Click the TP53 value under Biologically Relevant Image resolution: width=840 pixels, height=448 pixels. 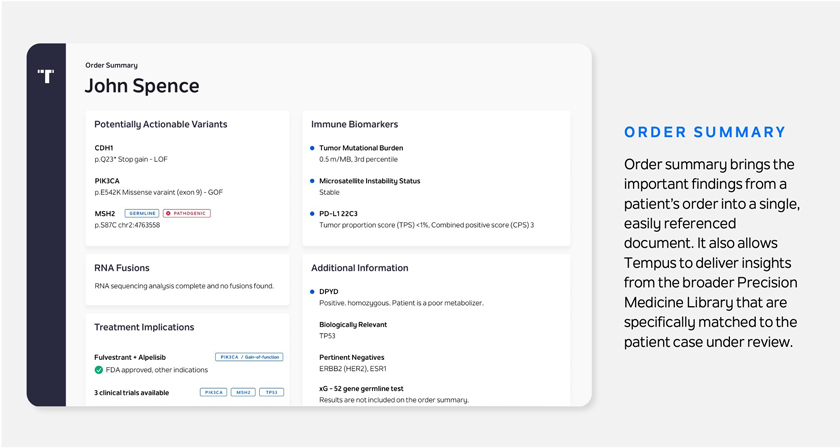pos(327,336)
